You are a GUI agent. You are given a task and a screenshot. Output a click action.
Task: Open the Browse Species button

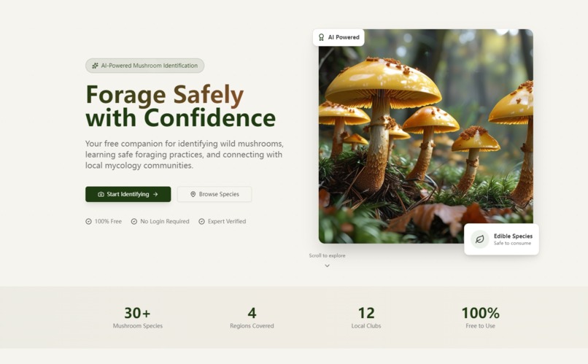click(214, 194)
